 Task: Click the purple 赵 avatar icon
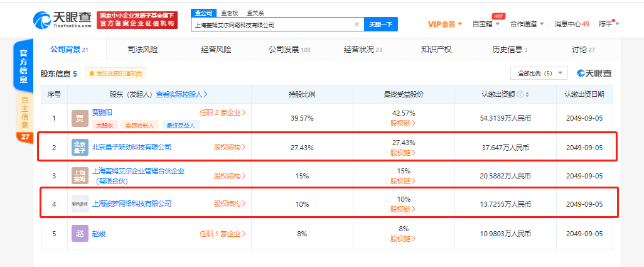coord(80,233)
